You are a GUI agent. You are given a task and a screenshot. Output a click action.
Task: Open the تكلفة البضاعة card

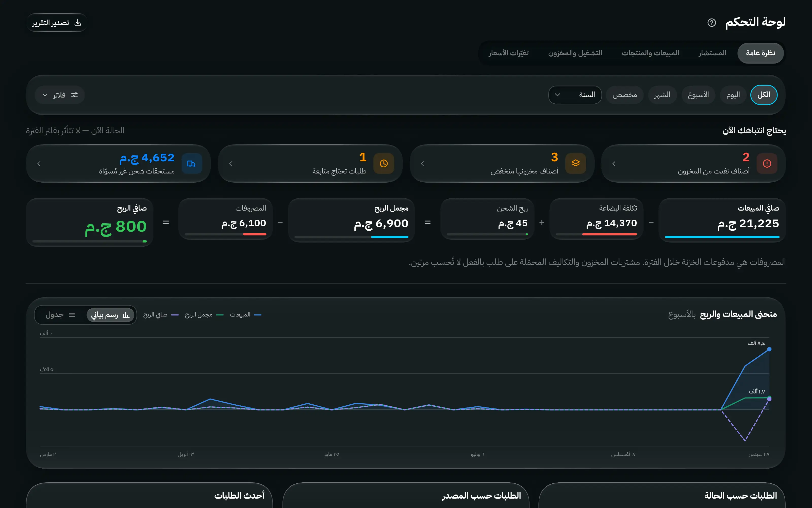coord(596,219)
